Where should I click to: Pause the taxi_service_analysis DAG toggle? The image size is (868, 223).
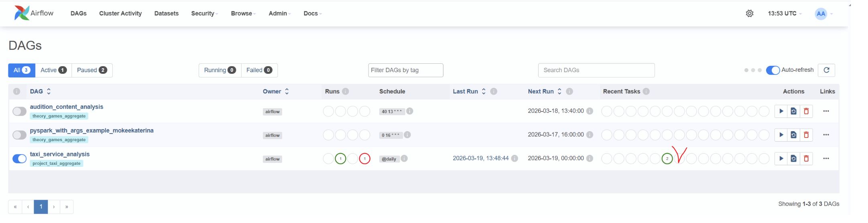(19, 159)
